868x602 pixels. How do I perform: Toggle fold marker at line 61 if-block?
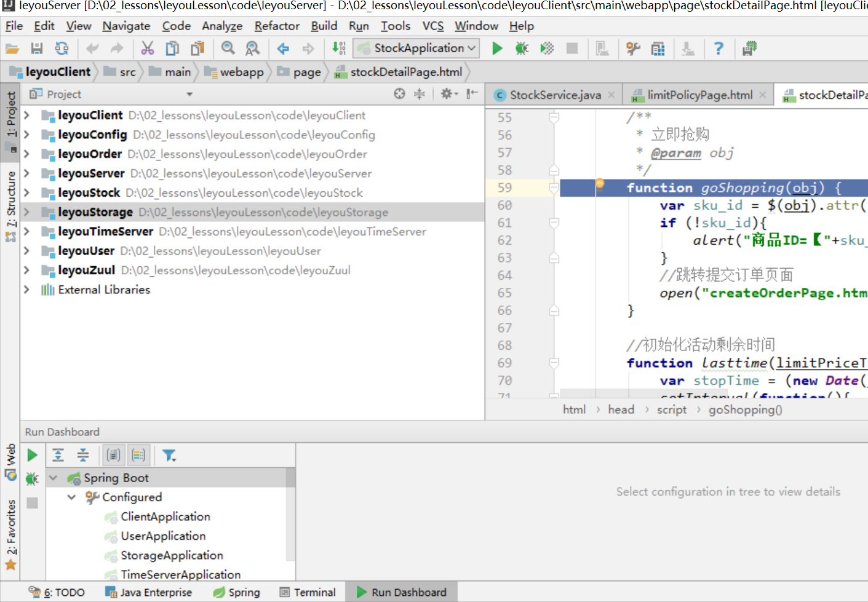pos(554,223)
